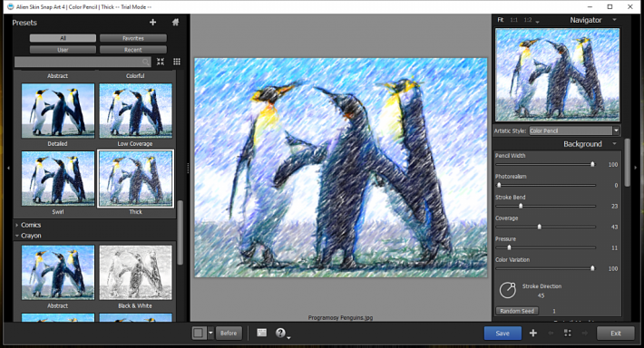
Task: Click the Coverage slider handle
Action: 540,227
